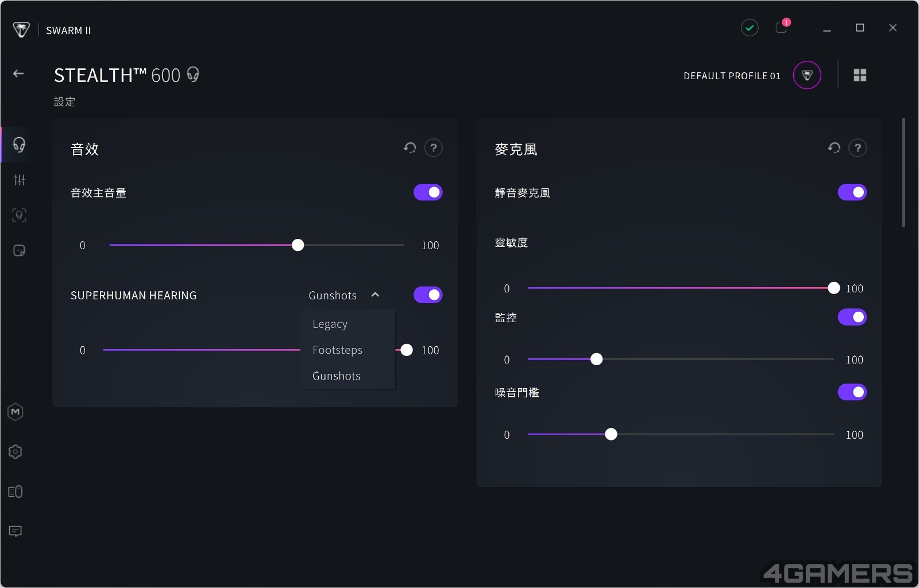Open the spatial audio sidebar tab
Screen dimensions: 919x588
(x=19, y=215)
